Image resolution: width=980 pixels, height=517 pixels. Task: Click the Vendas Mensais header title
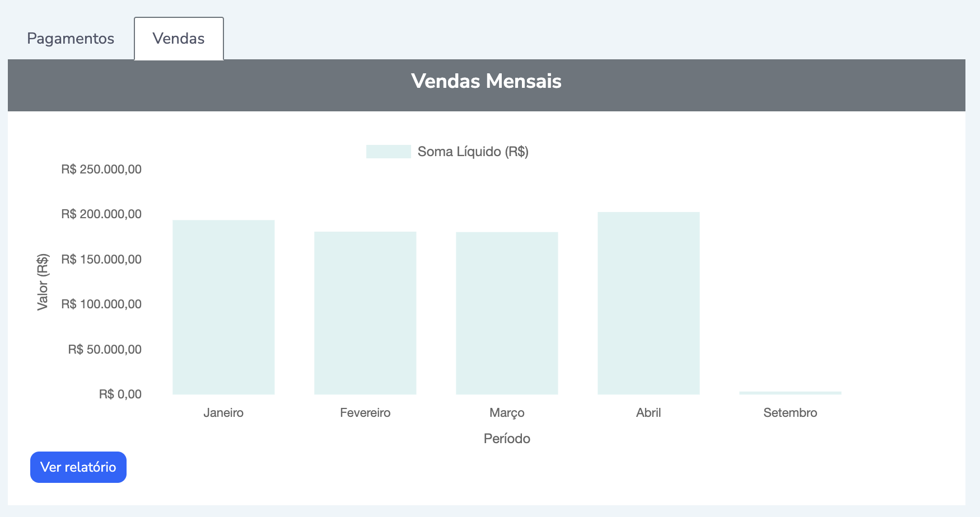tap(486, 81)
